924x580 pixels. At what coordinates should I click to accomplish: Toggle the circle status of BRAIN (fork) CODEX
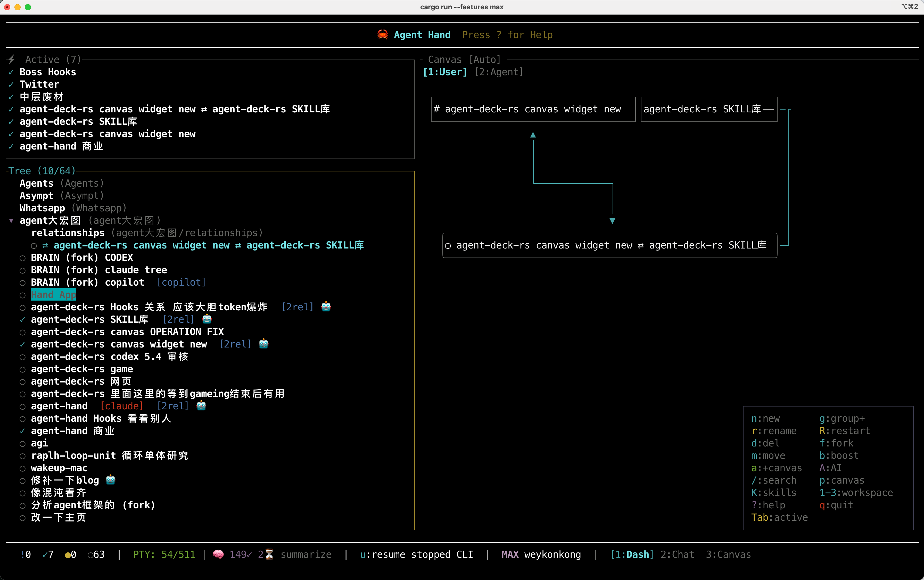(23, 258)
